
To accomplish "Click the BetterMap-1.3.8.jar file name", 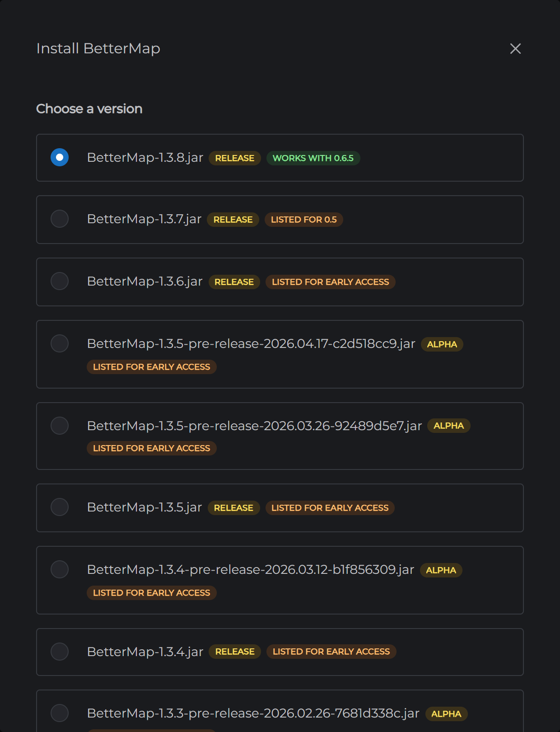I will pos(145,158).
